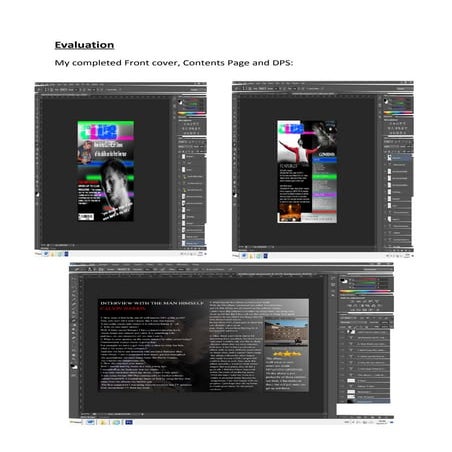
Task: Open the yellow folder taskbar icon in front cover screenshot
Action: (x=53, y=254)
